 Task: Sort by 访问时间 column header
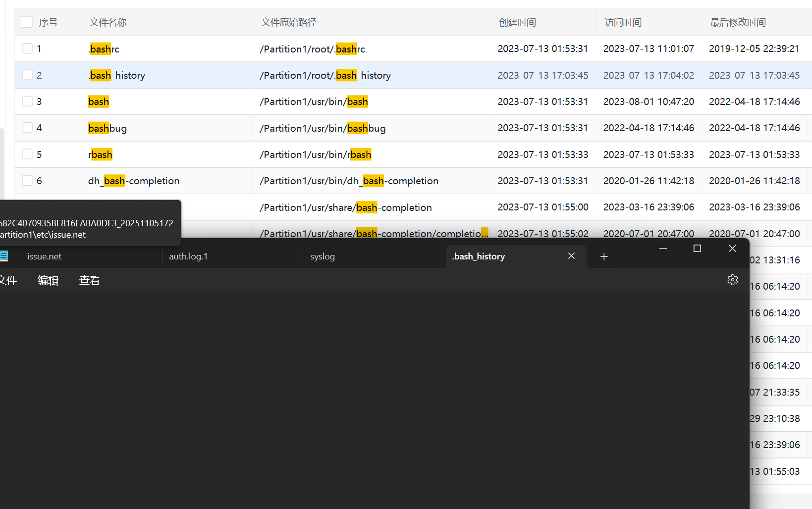pos(623,22)
